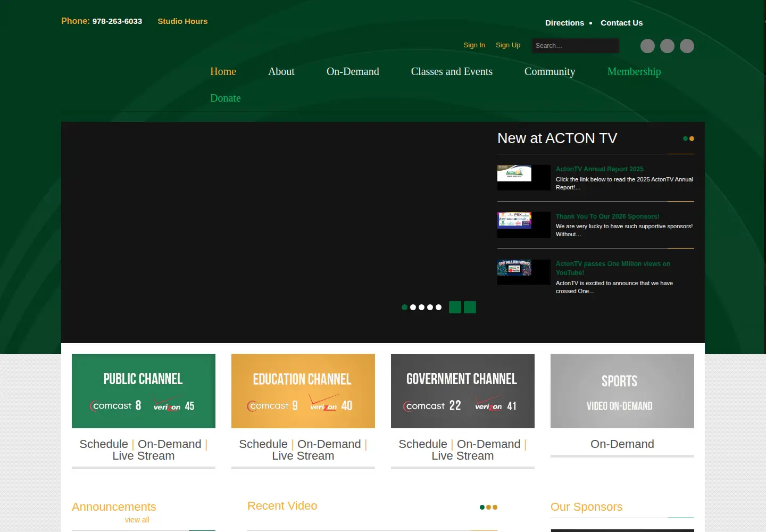Open the Contact Us link

click(621, 23)
